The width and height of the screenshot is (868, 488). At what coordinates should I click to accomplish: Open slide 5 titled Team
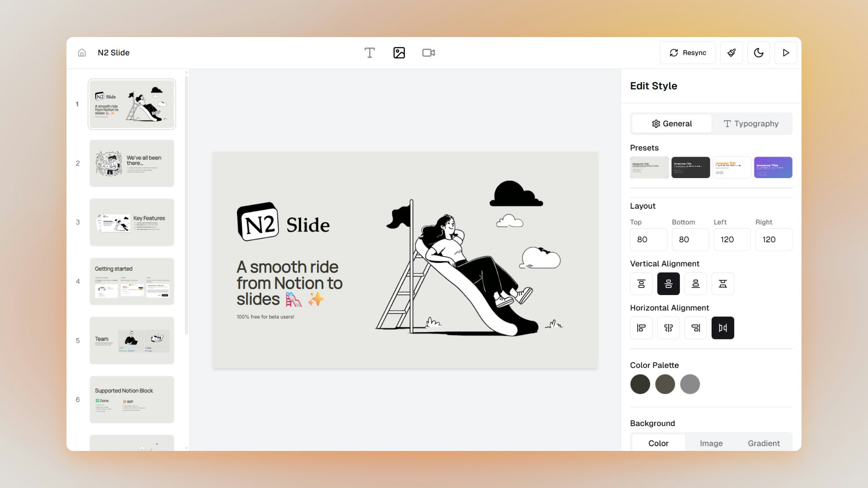coord(132,340)
